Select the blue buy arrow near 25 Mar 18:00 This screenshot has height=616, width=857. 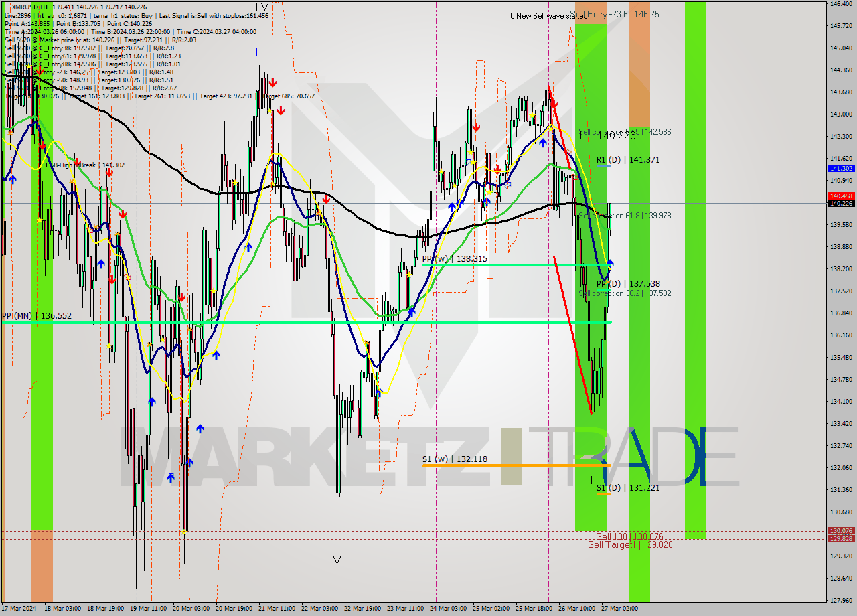click(543, 143)
